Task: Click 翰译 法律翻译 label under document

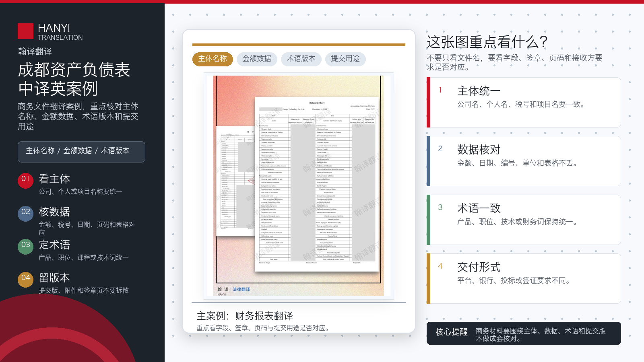Action: pyautogui.click(x=234, y=289)
